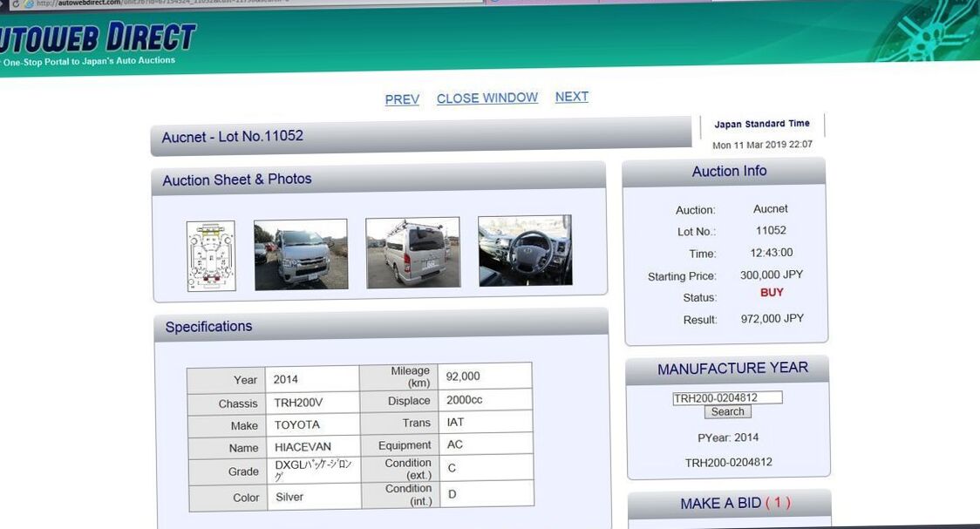Reload the page with browser refresh icon
Image resolution: width=980 pixels, height=529 pixels.
click(16, 3)
